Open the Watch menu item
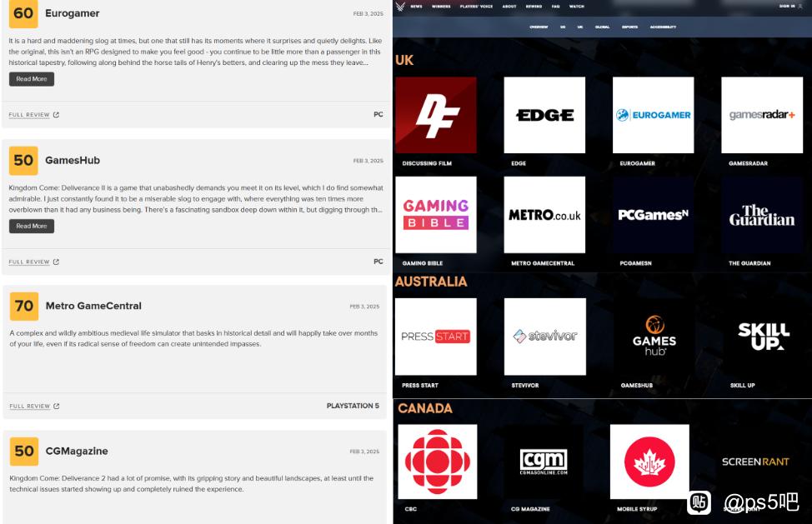The image size is (812, 524). click(576, 7)
